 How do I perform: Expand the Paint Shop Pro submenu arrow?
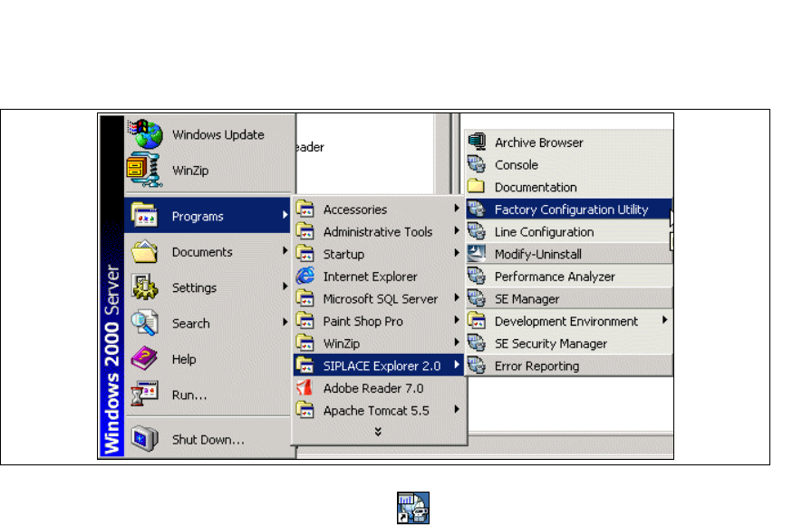456,319
